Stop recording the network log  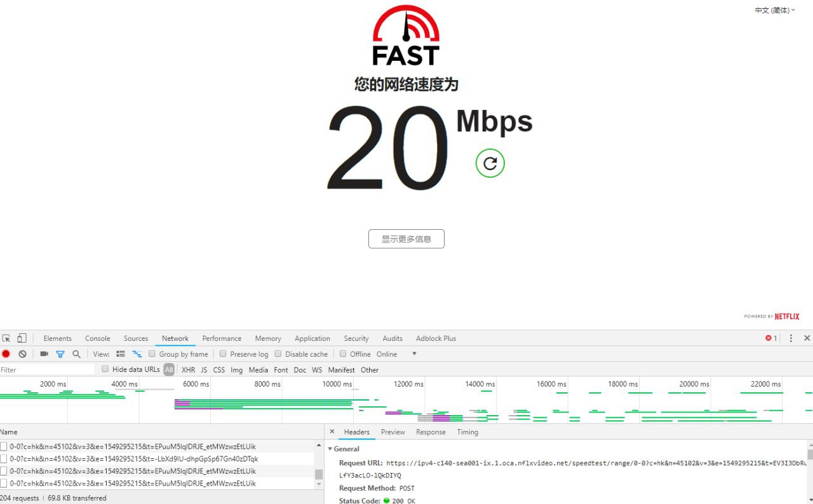pos(6,354)
